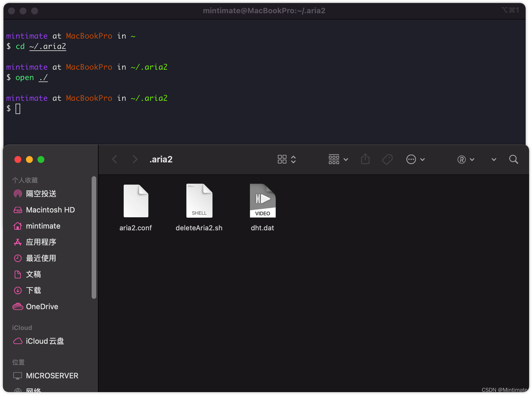Click the Tags toolbar icon
Image resolution: width=532 pixels, height=395 pixels.
(387, 159)
